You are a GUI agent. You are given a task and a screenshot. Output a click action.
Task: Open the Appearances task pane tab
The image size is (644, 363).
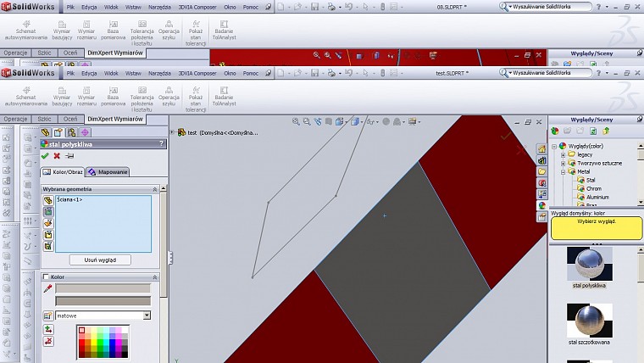pos(541,205)
